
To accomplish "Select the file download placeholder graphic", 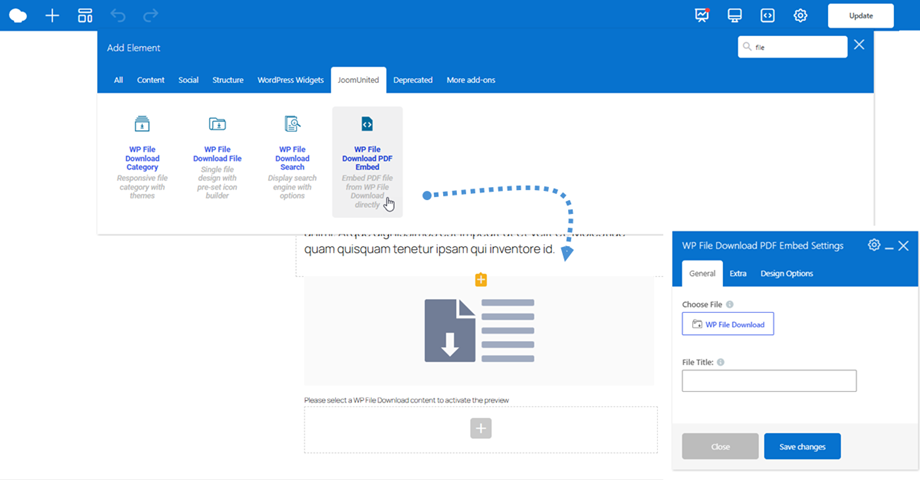I will 479,330.
